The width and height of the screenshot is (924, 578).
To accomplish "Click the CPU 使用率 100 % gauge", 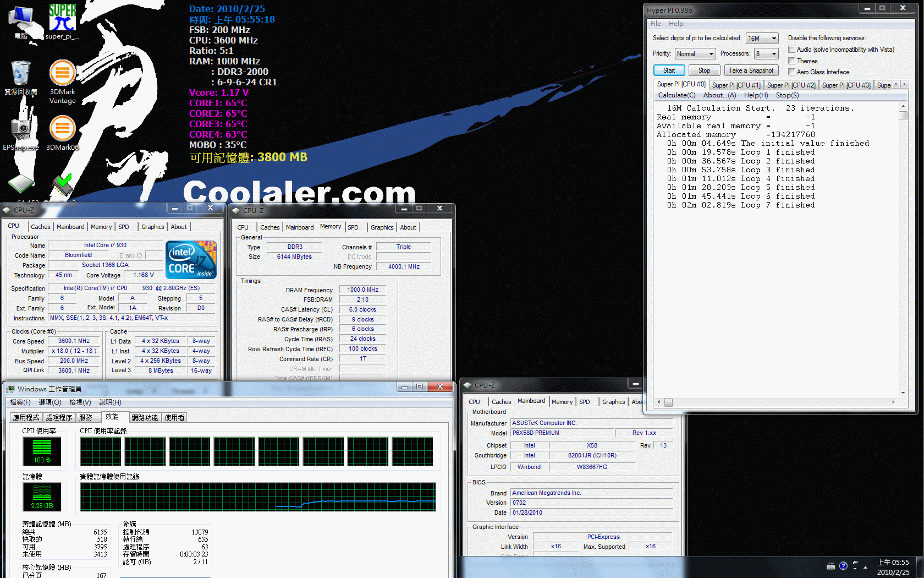I will pos(42,451).
